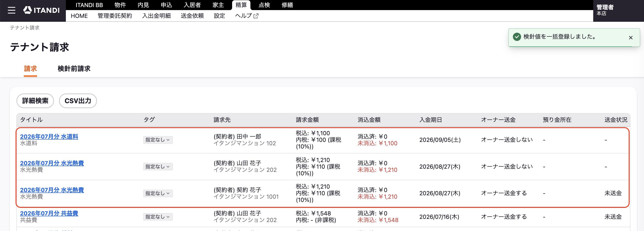
Task: Click the テナント請求 breadcrumb
Action: coord(24,27)
